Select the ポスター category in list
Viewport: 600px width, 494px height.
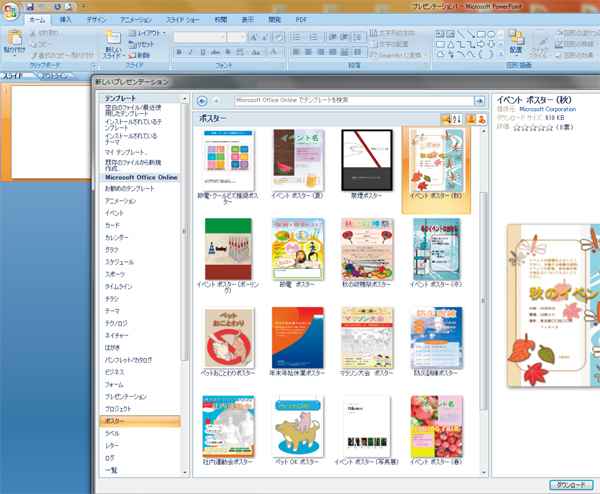pyautogui.click(x=140, y=421)
